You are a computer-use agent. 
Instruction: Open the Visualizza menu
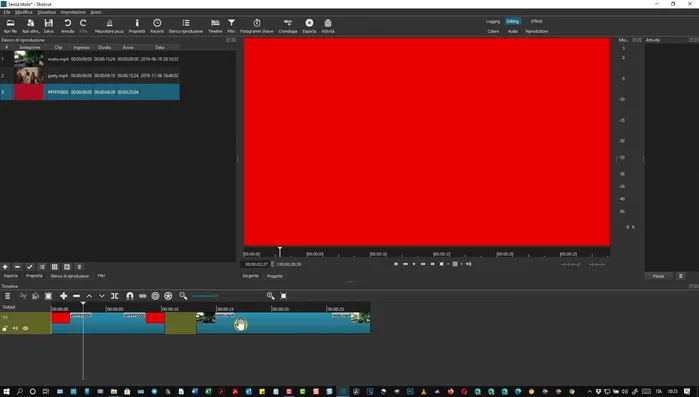click(x=46, y=12)
